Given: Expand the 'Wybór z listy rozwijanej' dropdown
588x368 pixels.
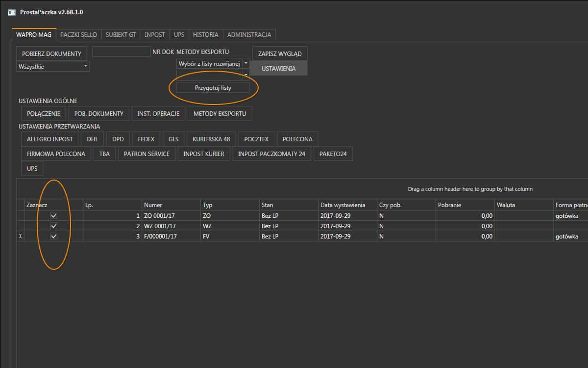Looking at the screenshot, I should click(x=246, y=64).
